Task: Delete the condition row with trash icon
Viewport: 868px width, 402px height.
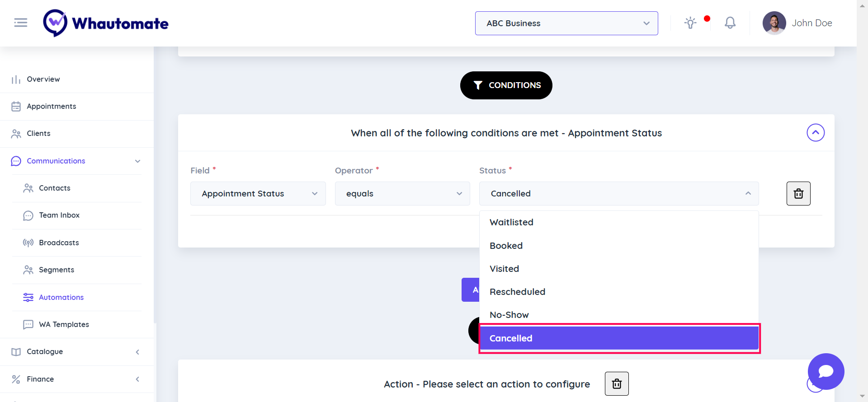Action: tap(798, 194)
